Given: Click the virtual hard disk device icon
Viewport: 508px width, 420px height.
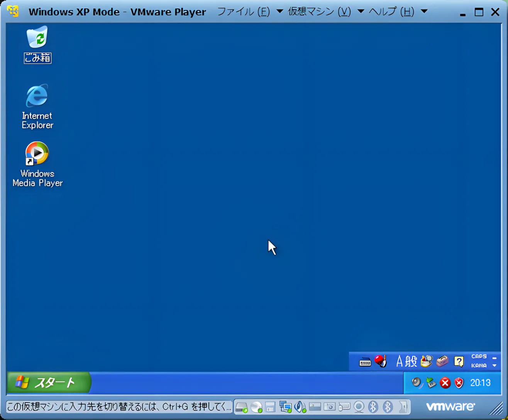Looking at the screenshot, I should click(x=242, y=406).
